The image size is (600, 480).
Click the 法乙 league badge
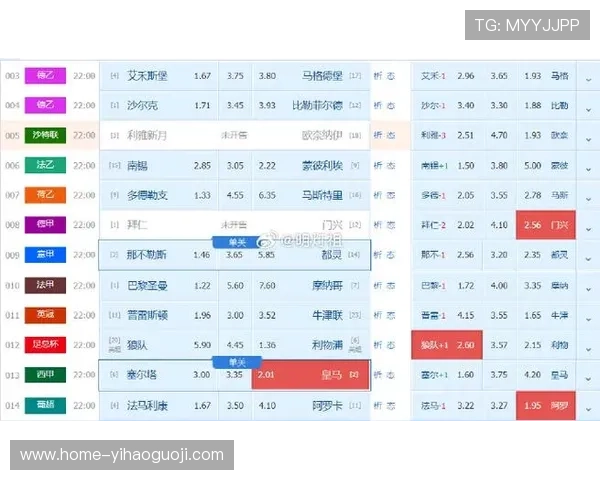coord(45,165)
